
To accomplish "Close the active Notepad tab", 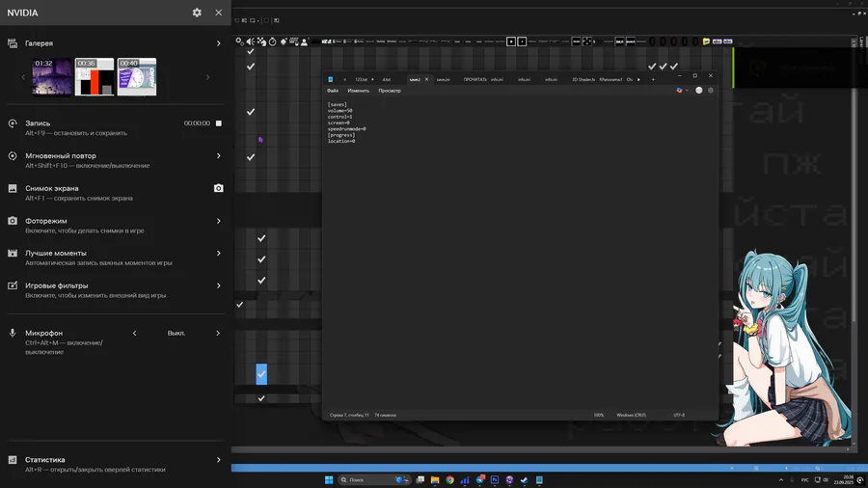I will pyautogui.click(x=426, y=80).
